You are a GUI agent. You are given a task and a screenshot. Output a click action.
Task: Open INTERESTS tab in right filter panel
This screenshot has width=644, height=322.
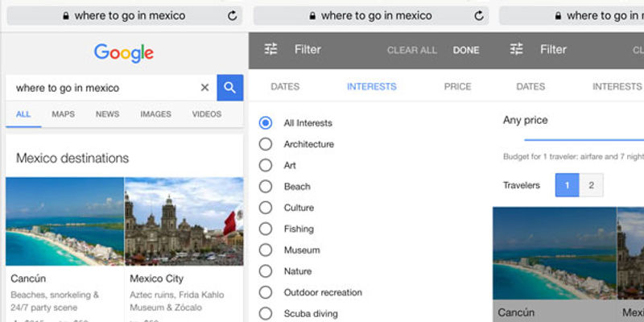tap(617, 87)
